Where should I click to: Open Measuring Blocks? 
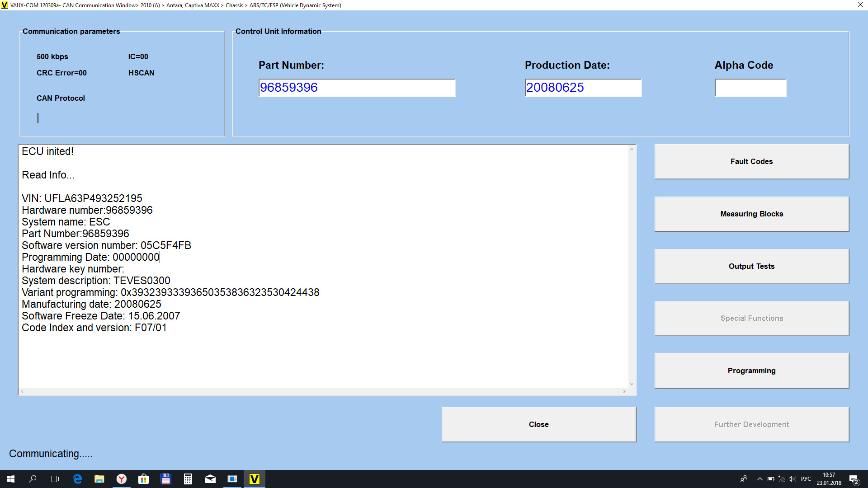pyautogui.click(x=751, y=214)
